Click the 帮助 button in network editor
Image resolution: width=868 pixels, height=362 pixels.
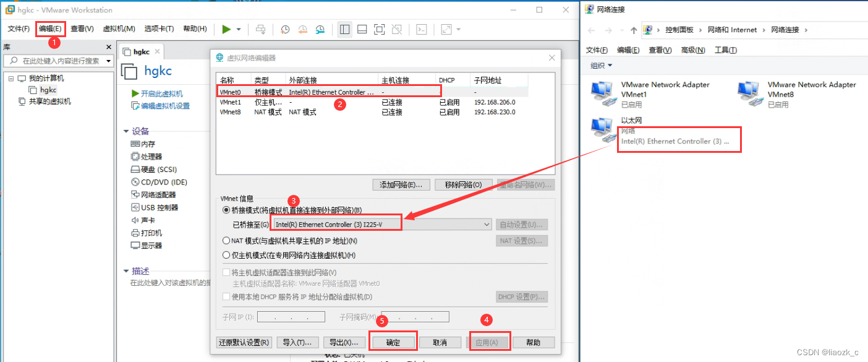click(x=533, y=342)
